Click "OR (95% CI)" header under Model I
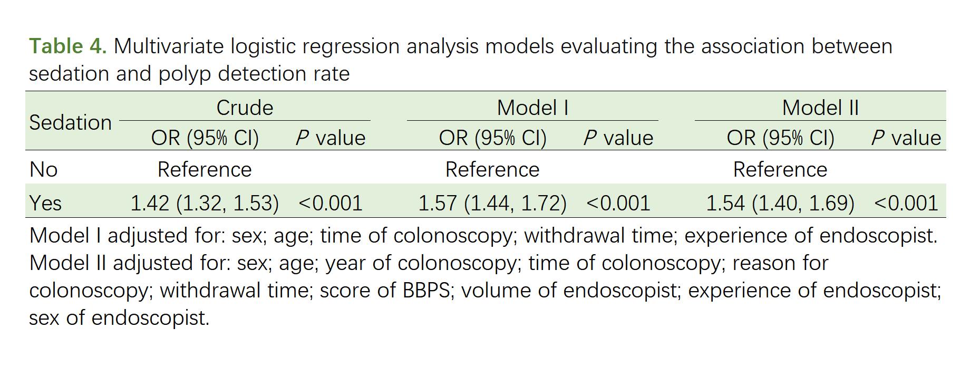This screenshot has width=980, height=376. click(492, 138)
